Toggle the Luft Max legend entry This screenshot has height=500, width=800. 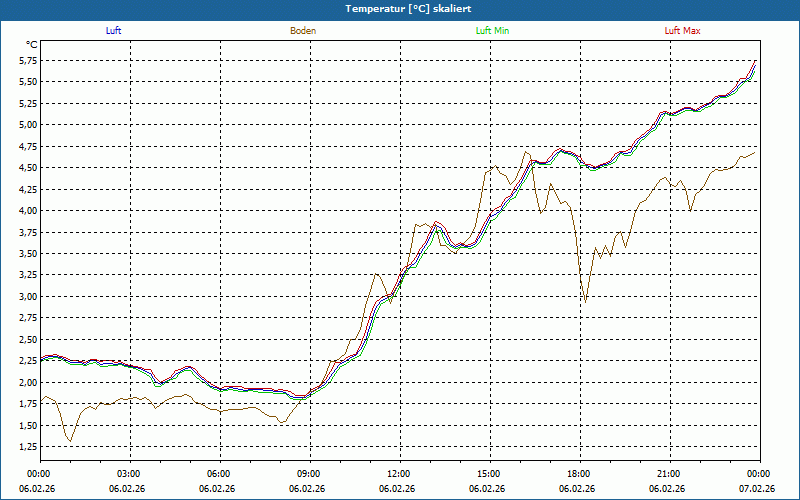click(x=683, y=31)
